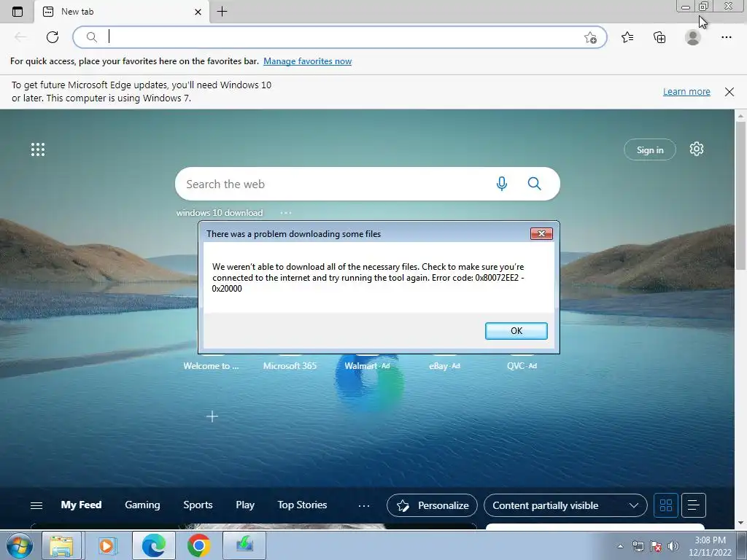Open the Microsoft 365 quick link
Viewport: 747px width, 560px height.
(x=290, y=366)
